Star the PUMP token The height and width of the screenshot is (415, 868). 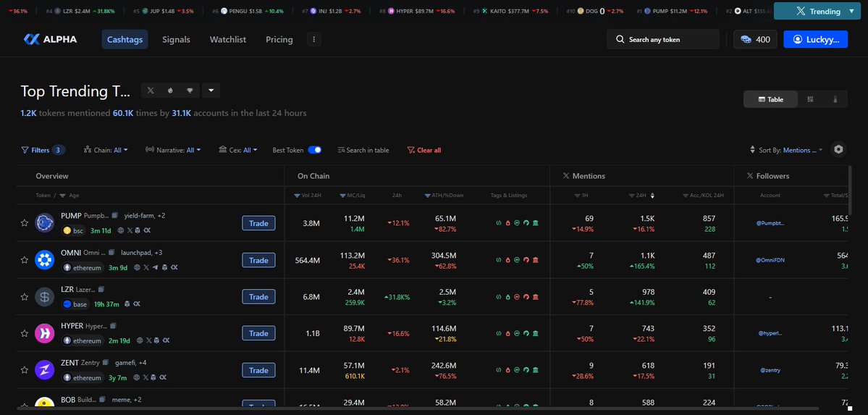click(x=25, y=223)
